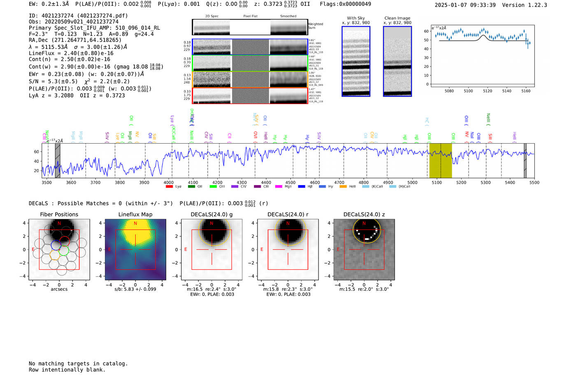Click the MgII magenta legend swatch
This screenshot has width=576, height=392.
[x=279, y=187]
